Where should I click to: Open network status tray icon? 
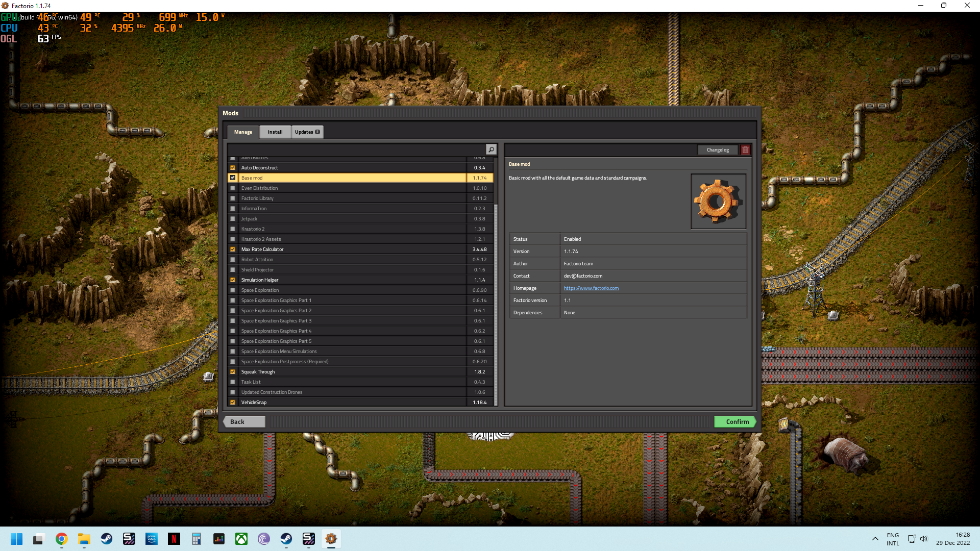click(x=912, y=539)
